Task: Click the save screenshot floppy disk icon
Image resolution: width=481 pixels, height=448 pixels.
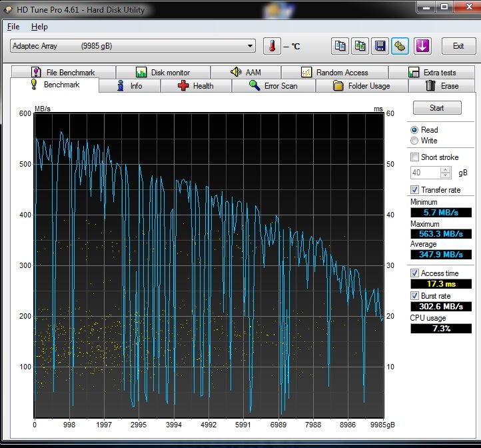Action: click(x=380, y=46)
